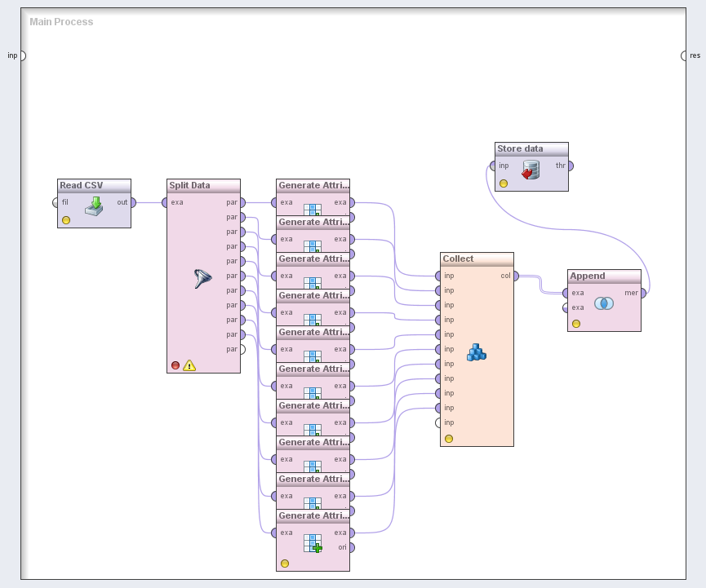Select the Split Data funnel icon
Image resolution: width=706 pixels, height=588 pixels.
pyautogui.click(x=202, y=279)
